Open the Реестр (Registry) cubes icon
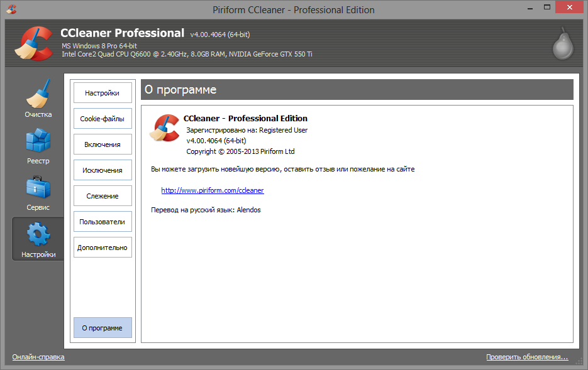 (38, 141)
